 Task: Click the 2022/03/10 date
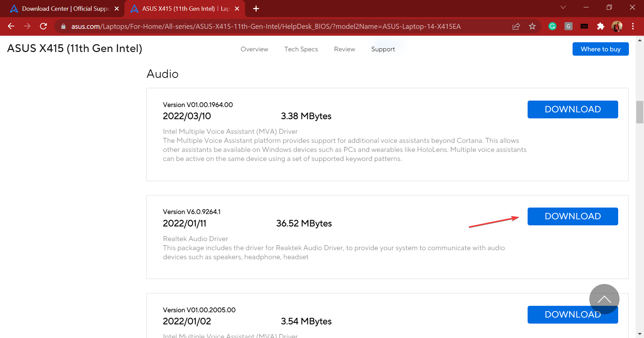(x=187, y=116)
